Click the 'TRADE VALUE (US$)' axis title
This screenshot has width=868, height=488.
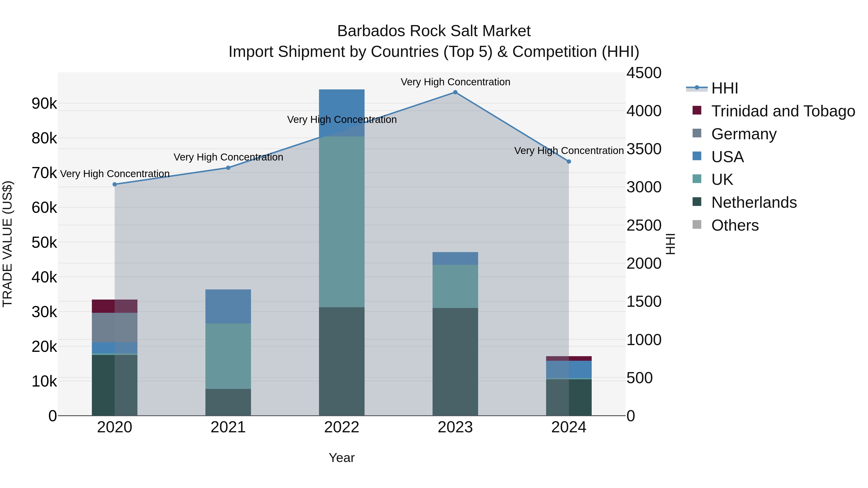coord(7,244)
